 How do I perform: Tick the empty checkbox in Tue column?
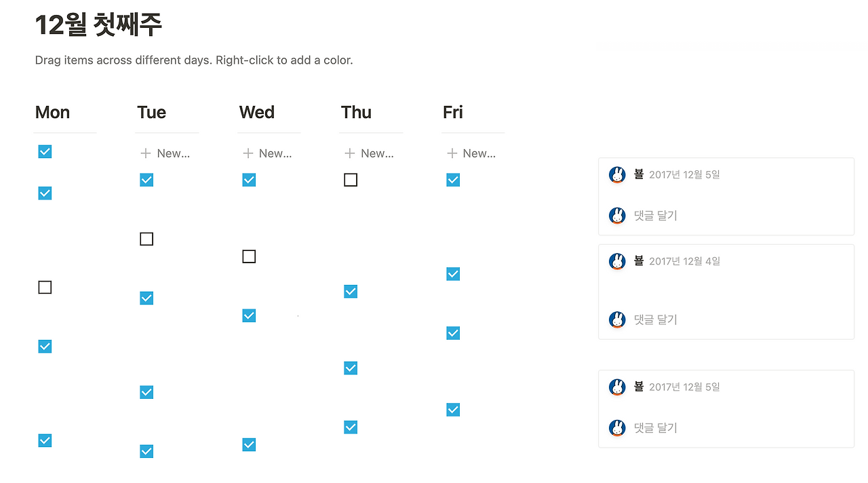(146, 239)
